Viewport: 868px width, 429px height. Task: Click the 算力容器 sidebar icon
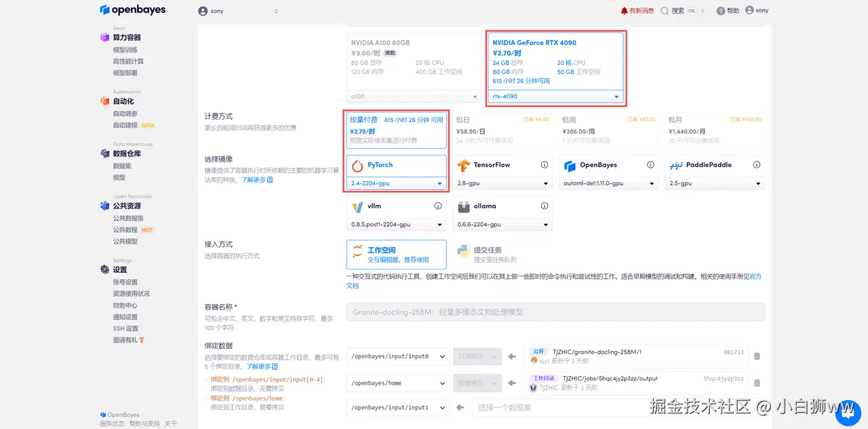[104, 37]
